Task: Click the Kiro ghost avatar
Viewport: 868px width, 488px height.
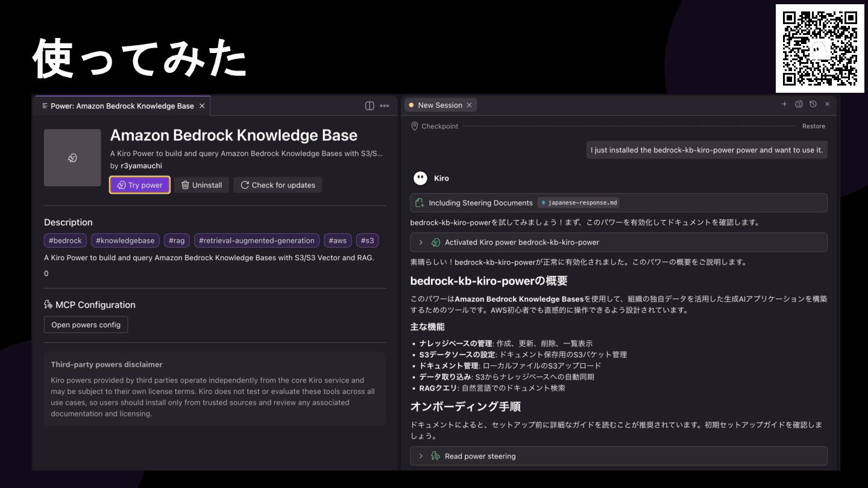Action: click(x=420, y=178)
